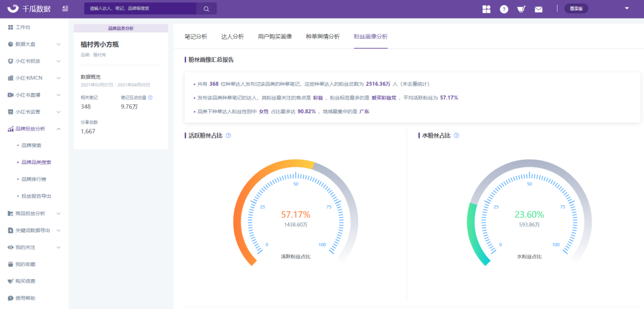Open 品牌品类搜索 in the sidebar
644x309 pixels.
[x=36, y=162]
